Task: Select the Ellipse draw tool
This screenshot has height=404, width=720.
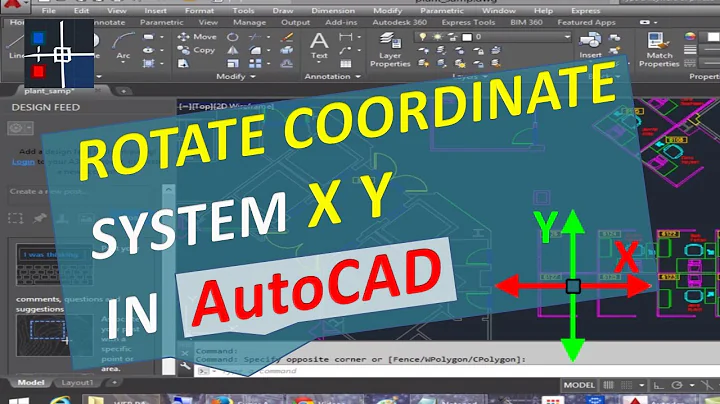Action: point(148,50)
